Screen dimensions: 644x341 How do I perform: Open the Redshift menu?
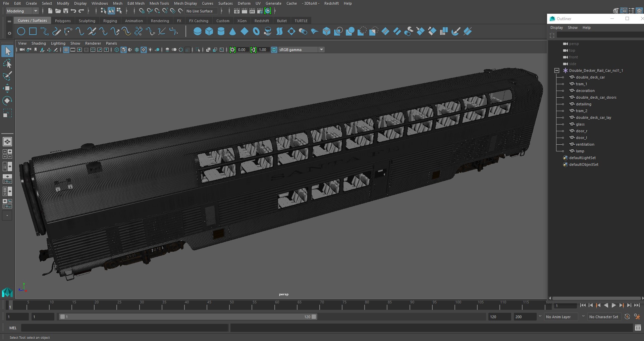coord(331,3)
